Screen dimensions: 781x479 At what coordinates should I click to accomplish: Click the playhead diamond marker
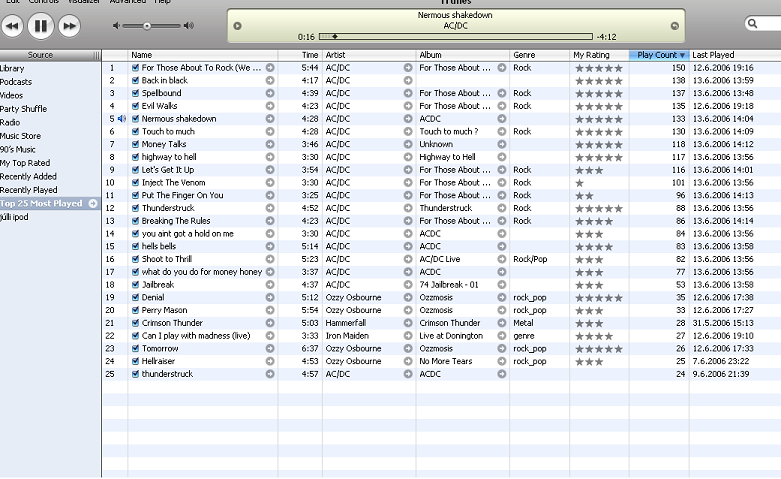(335, 36)
